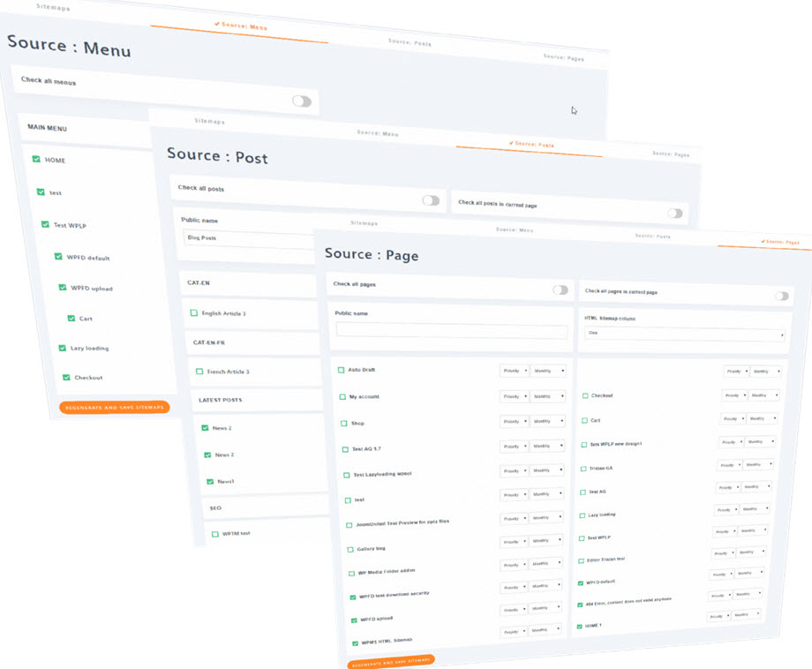
Task: Uncheck the HOME item in Main Menu
Action: point(36,160)
